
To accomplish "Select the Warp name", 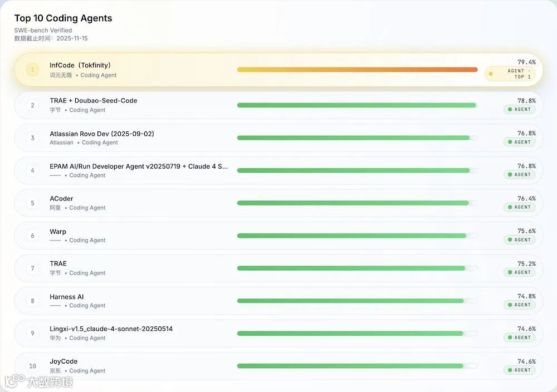I will point(58,232).
